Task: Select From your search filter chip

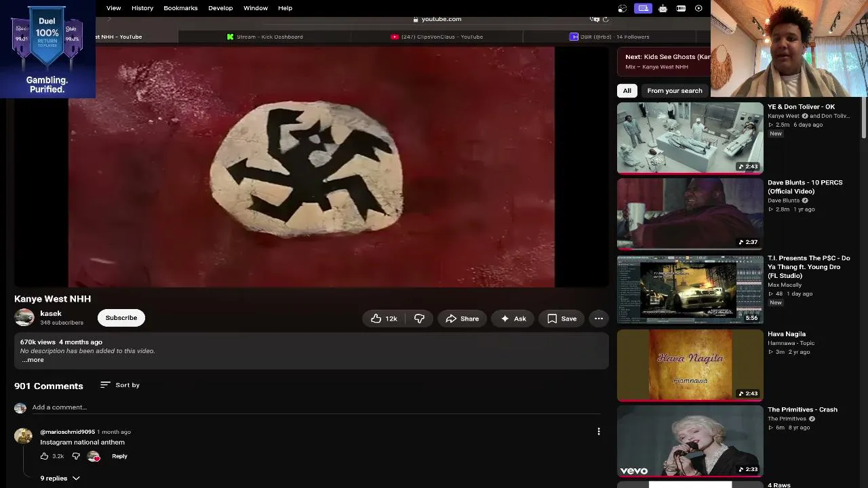Action: [x=675, y=91]
